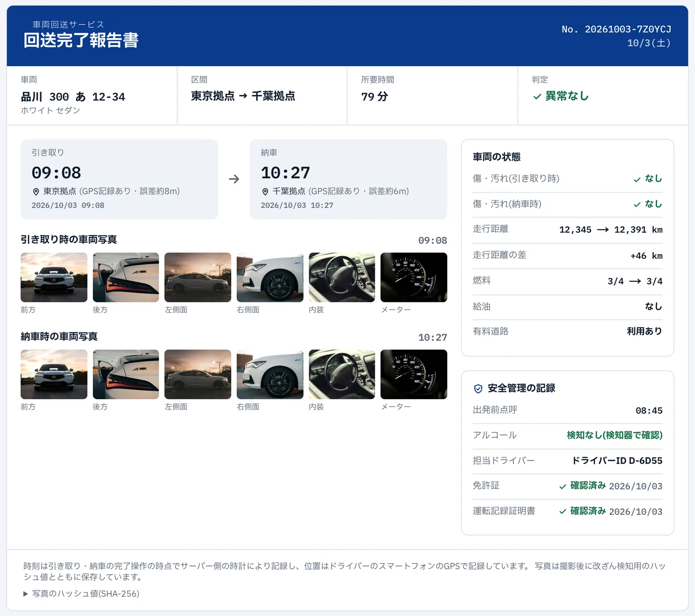Click the 利用あり toll road value
Screen dimensions: 695x616
[x=645, y=332]
